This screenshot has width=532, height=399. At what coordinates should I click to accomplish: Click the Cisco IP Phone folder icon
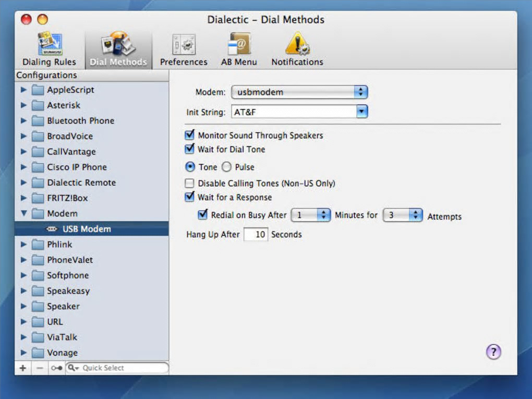38,167
